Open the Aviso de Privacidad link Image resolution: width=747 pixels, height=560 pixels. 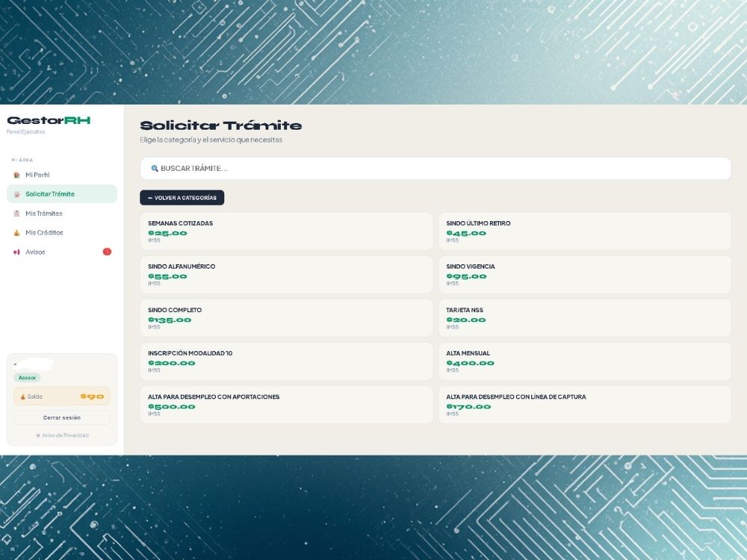pyautogui.click(x=63, y=435)
